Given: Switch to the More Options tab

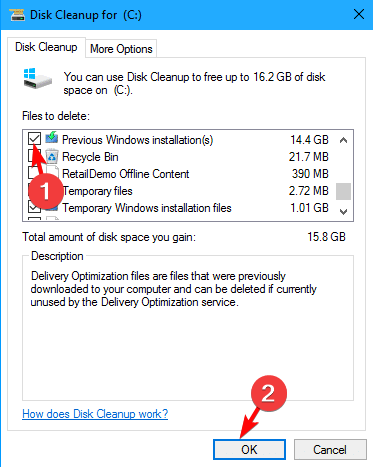Looking at the screenshot, I should coord(121,49).
